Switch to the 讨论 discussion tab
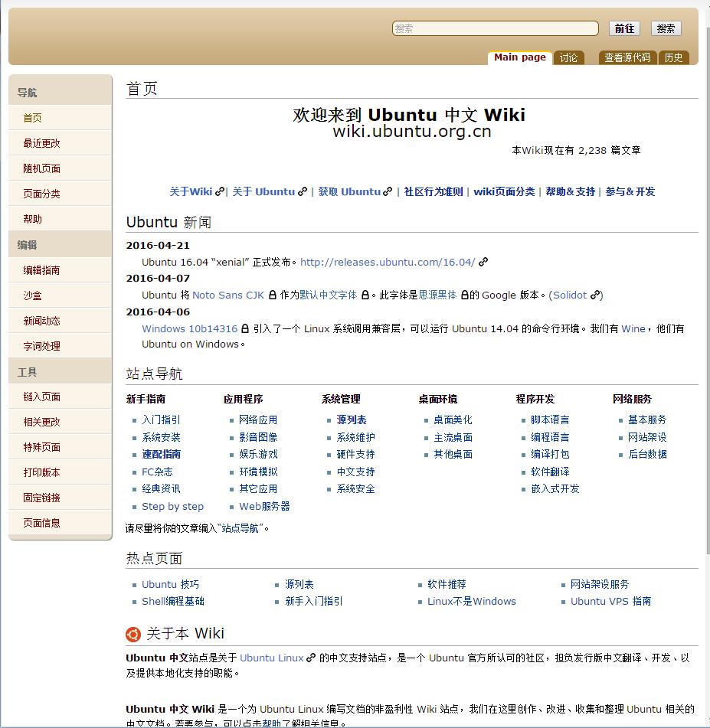This screenshot has width=710, height=728. [x=568, y=57]
